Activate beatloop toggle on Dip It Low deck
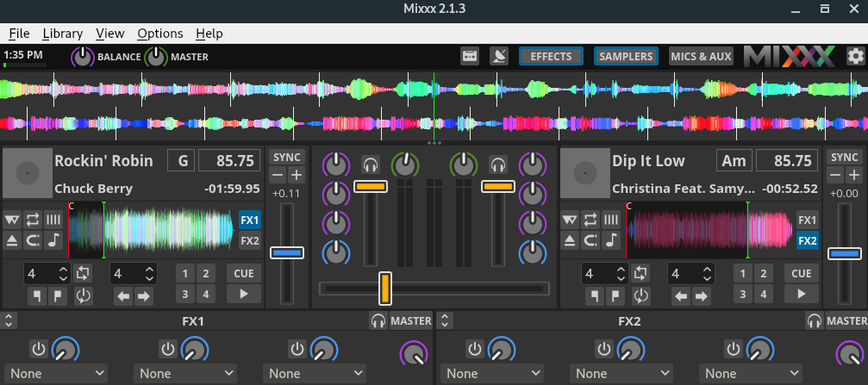 tap(641, 273)
